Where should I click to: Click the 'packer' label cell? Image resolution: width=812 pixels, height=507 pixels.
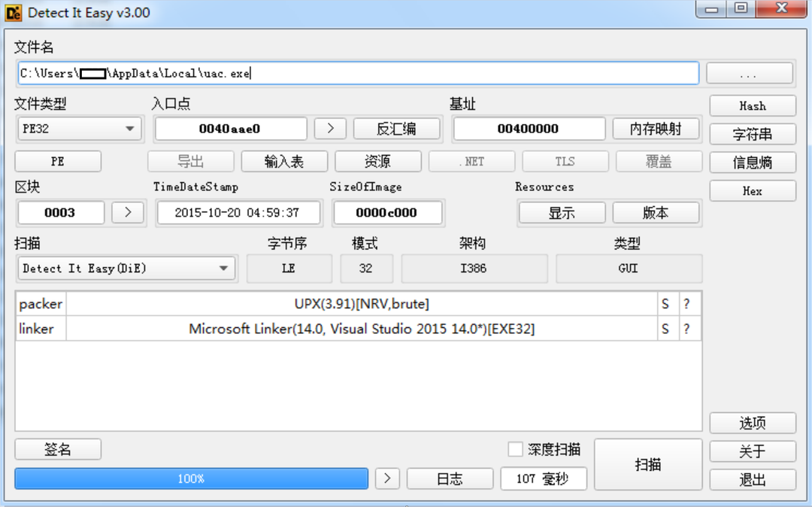41,304
